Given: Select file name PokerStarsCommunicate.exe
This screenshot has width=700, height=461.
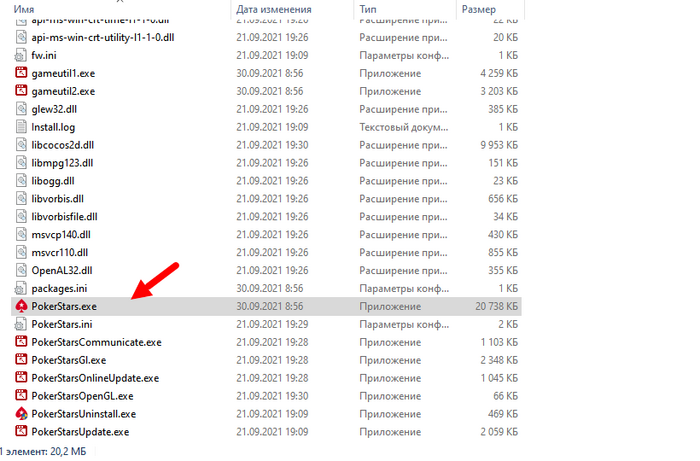Looking at the screenshot, I should pyautogui.click(x=96, y=342).
